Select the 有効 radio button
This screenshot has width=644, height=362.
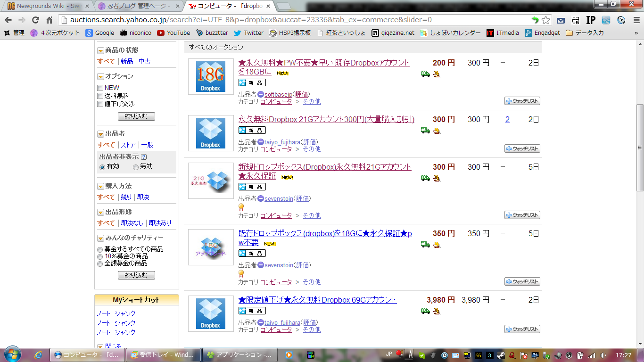[x=102, y=167]
